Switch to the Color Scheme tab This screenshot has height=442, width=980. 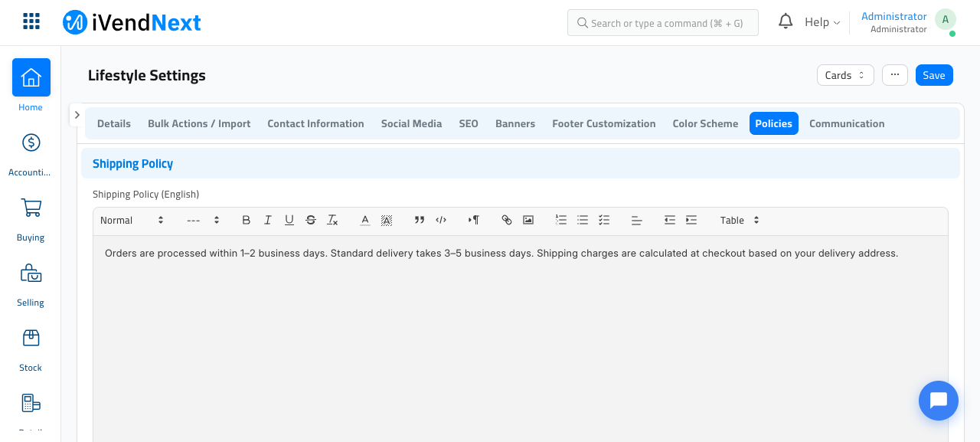[x=705, y=123]
